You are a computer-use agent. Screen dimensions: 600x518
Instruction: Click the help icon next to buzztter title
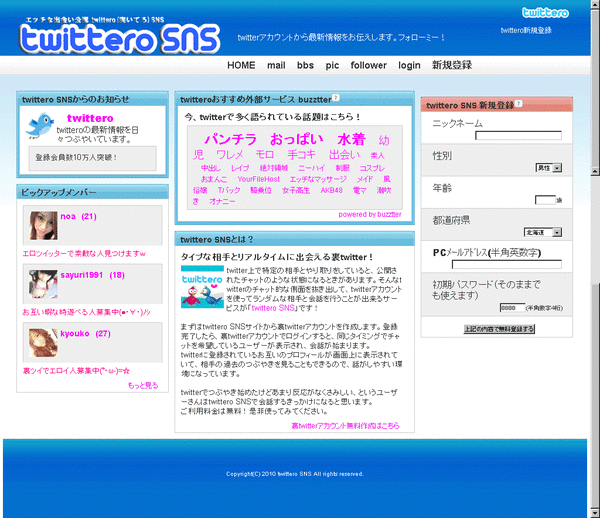click(x=336, y=98)
